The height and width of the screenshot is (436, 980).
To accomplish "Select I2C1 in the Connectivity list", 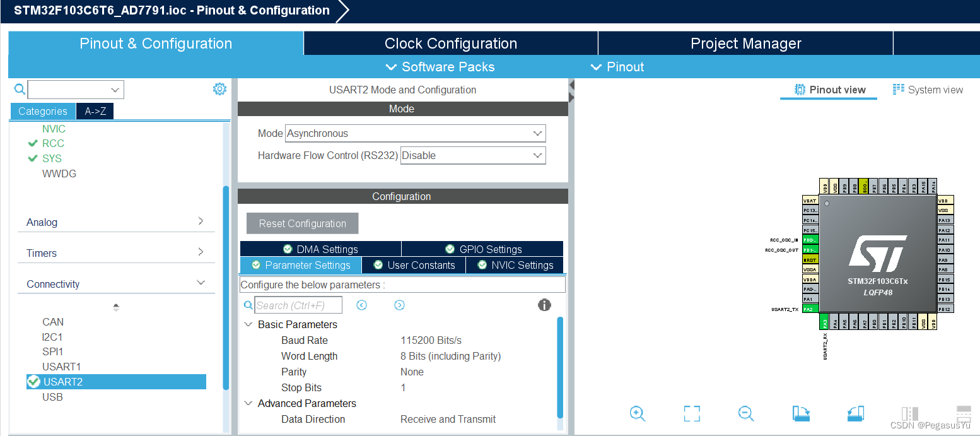I will pyautogui.click(x=52, y=337).
